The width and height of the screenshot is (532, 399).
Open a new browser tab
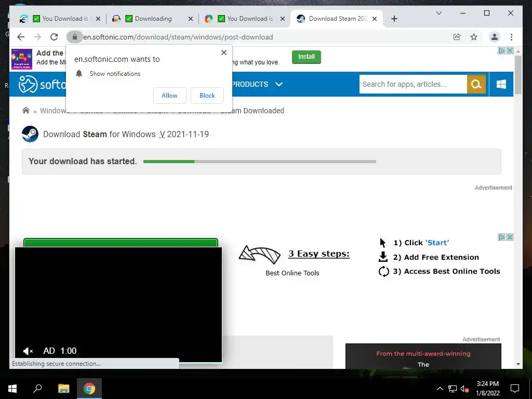point(394,19)
